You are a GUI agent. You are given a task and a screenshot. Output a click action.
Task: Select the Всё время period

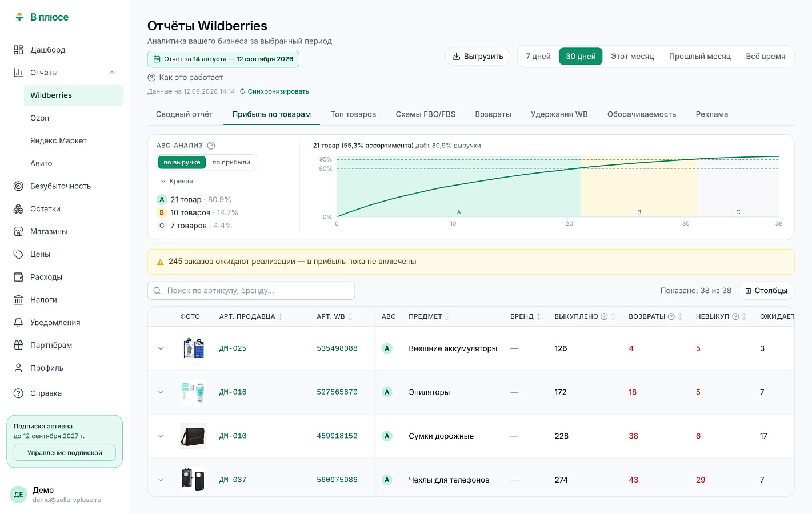[x=766, y=57]
